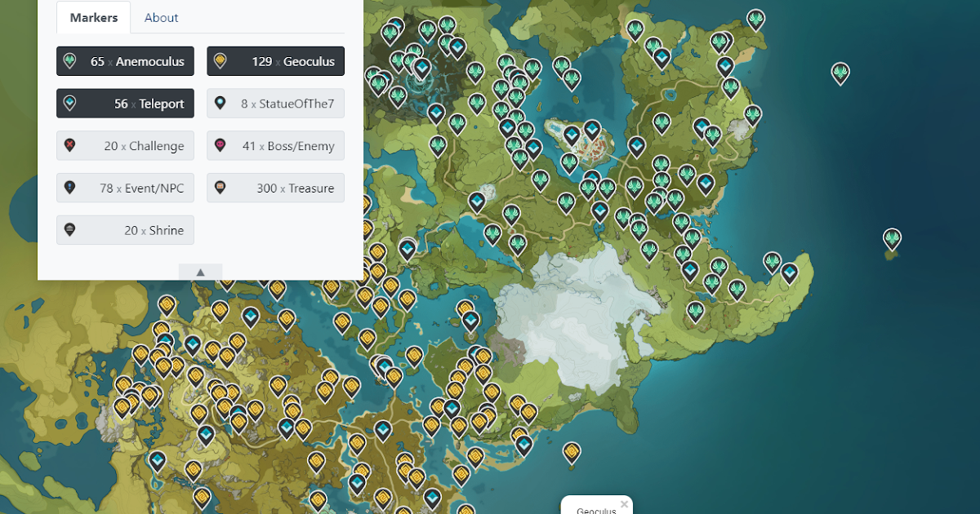The image size is (980, 514).
Task: Show the 78 x Event/NPC markers
Action: point(125,188)
